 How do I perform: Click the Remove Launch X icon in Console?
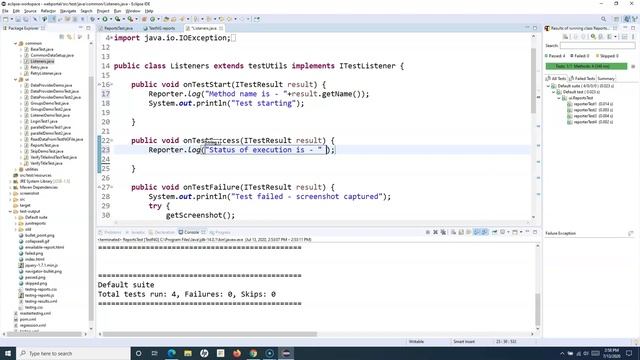pos(436,232)
